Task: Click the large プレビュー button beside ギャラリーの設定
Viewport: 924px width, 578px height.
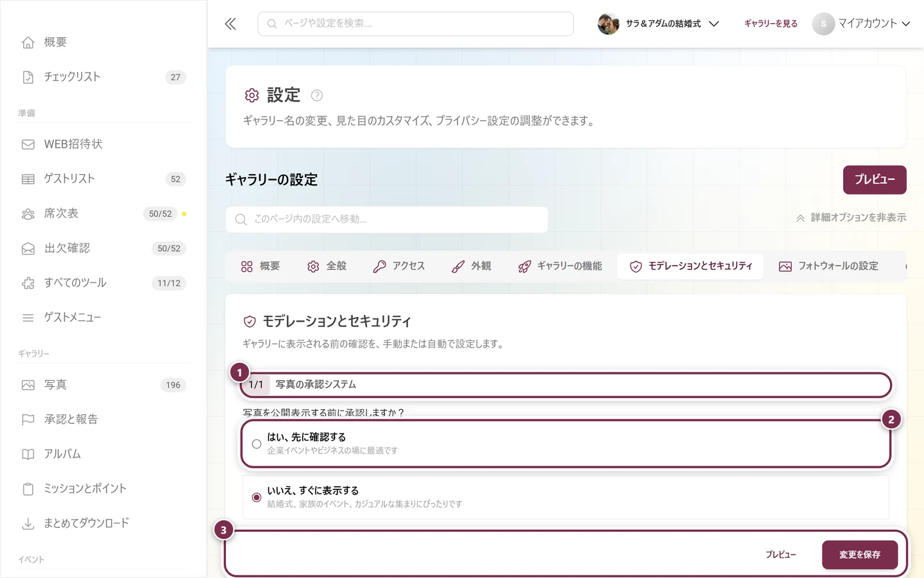Action: 875,180
